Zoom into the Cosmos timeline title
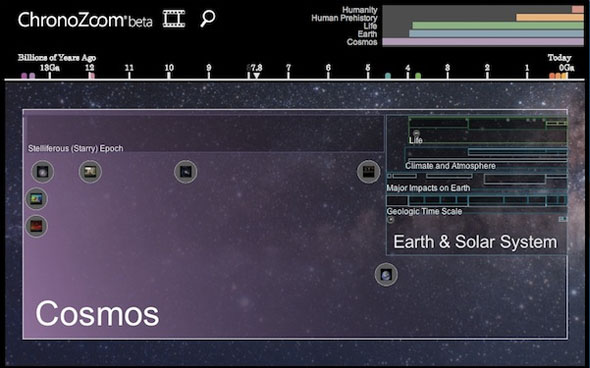 tap(97, 314)
